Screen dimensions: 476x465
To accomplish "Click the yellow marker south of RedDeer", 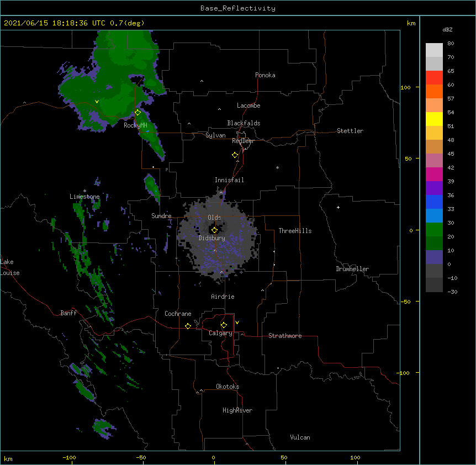I will (235, 155).
